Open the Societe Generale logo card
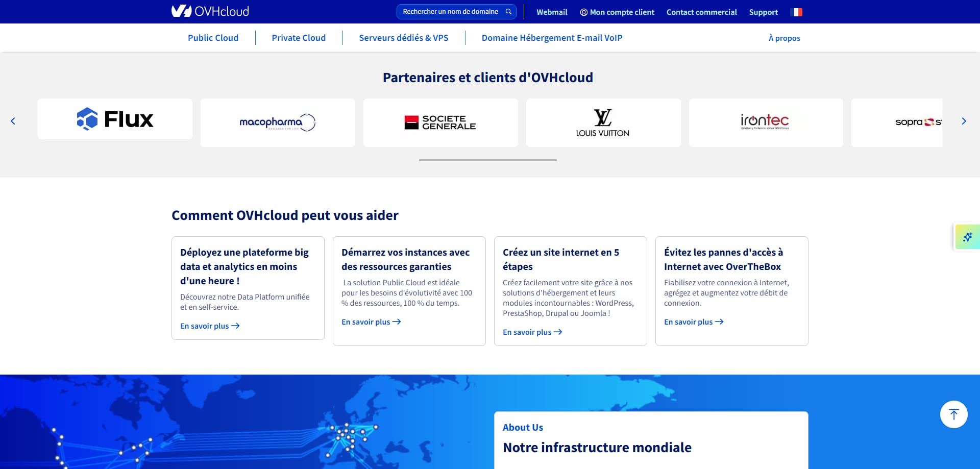This screenshot has height=469, width=980. pos(440,122)
